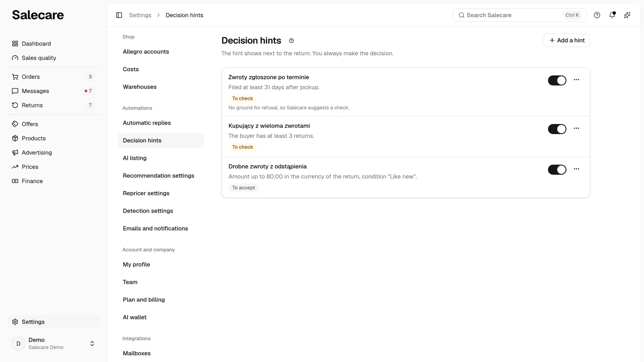Open the Warehouses settings

(x=161, y=87)
